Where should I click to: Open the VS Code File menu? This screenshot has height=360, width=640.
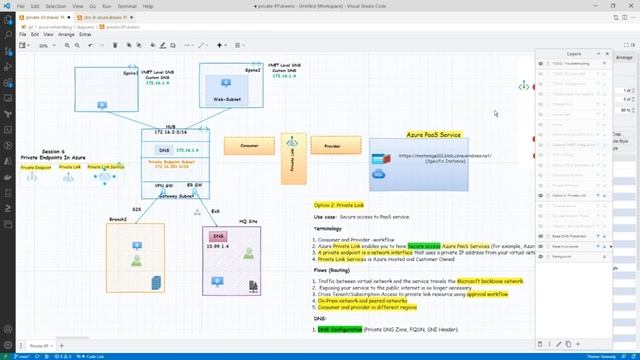tap(20, 6)
